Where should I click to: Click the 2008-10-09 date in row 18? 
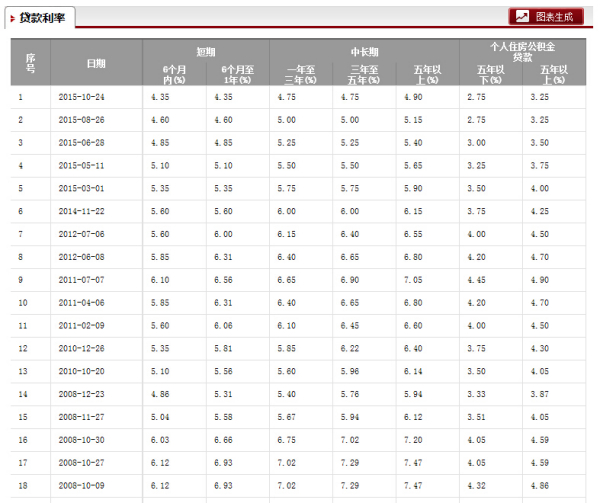82,485
